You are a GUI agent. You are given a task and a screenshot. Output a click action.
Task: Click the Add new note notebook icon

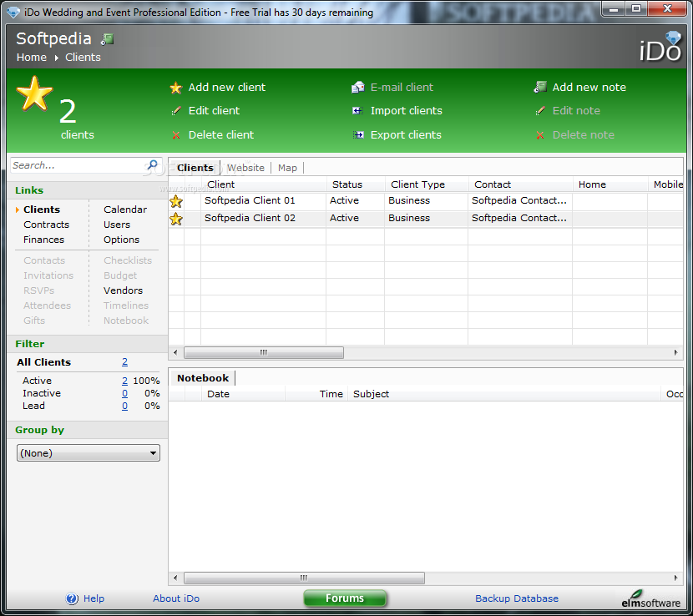point(539,87)
